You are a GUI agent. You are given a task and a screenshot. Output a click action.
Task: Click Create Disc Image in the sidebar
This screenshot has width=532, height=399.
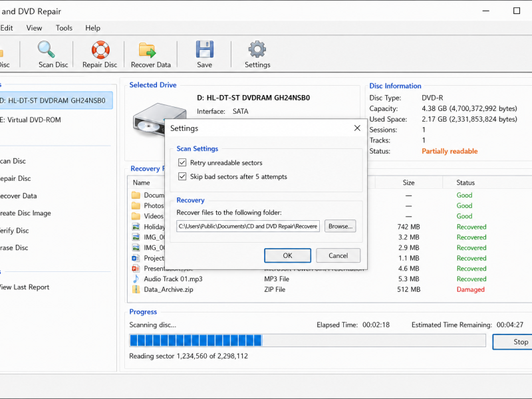(25, 213)
